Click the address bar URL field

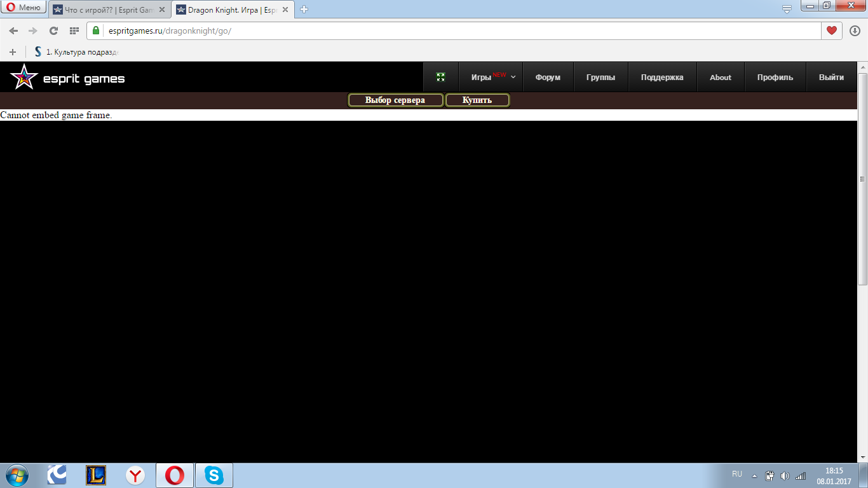[445, 30]
